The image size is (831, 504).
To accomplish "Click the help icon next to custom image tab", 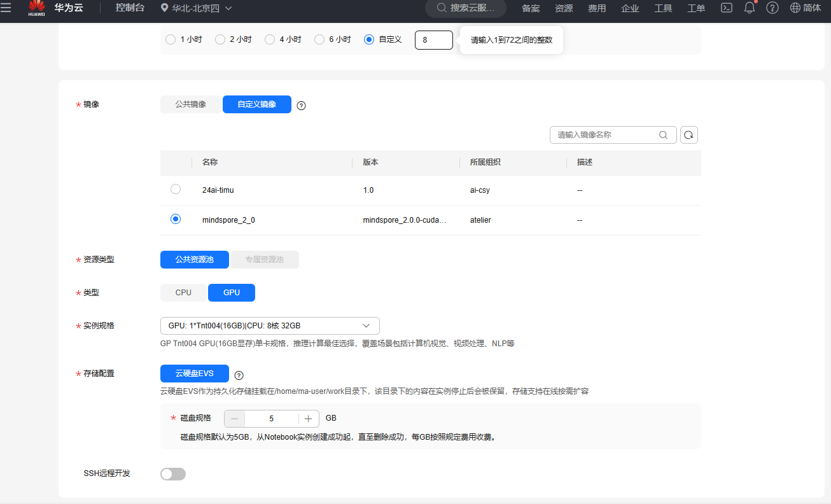I will point(302,106).
